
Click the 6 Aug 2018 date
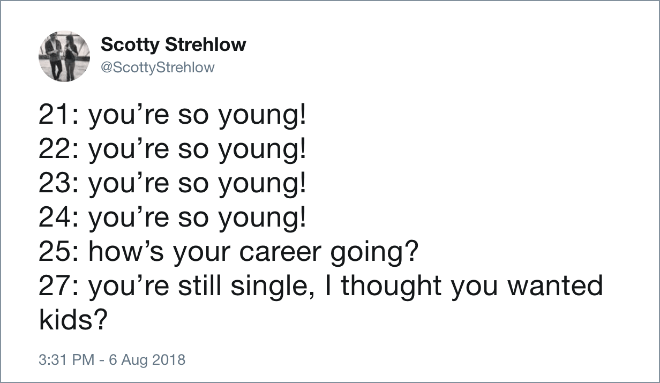click(x=147, y=360)
